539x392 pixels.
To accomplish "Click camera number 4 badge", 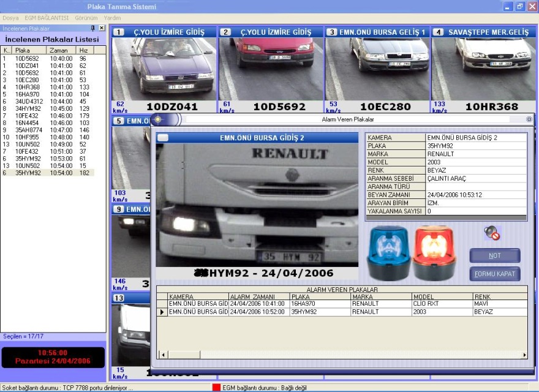I will (x=438, y=32).
